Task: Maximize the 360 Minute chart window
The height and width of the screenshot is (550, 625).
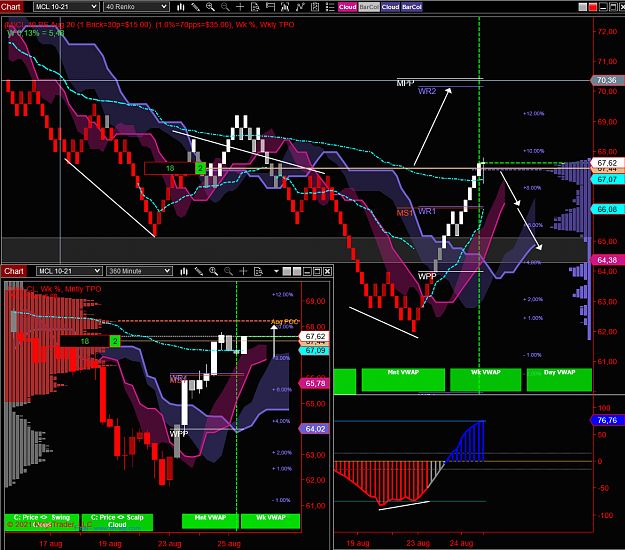Action: pyautogui.click(x=317, y=271)
